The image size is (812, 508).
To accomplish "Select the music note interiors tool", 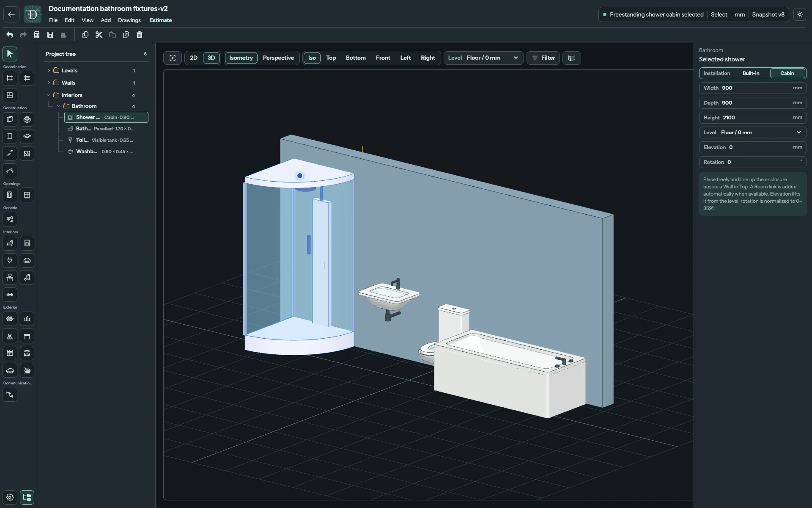I will click(x=27, y=278).
